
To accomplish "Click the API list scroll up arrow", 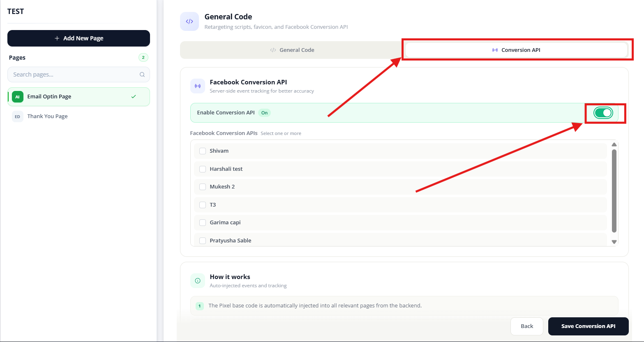I will click(614, 144).
